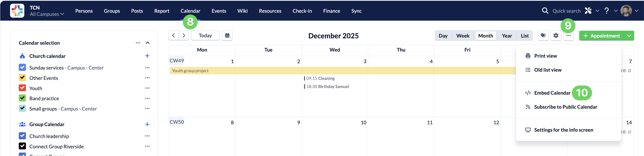
Task: Uncheck Sunday services calendar
Action: pyautogui.click(x=22, y=67)
